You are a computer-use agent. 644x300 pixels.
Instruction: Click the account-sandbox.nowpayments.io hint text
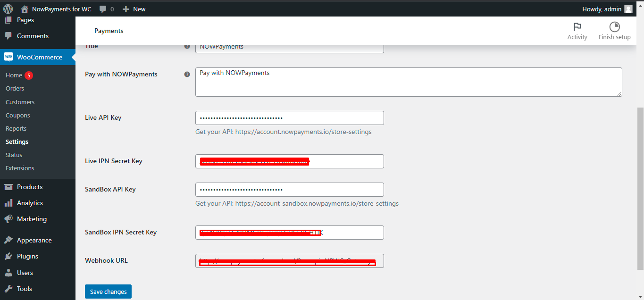pyautogui.click(x=297, y=203)
